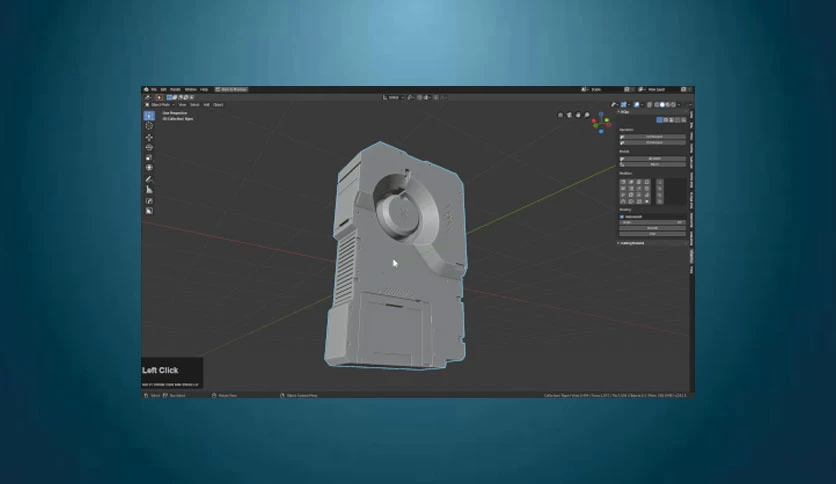Image resolution: width=836 pixels, height=484 pixels.
Task: Select the Select Box tool in toolbar
Action: pos(149,115)
